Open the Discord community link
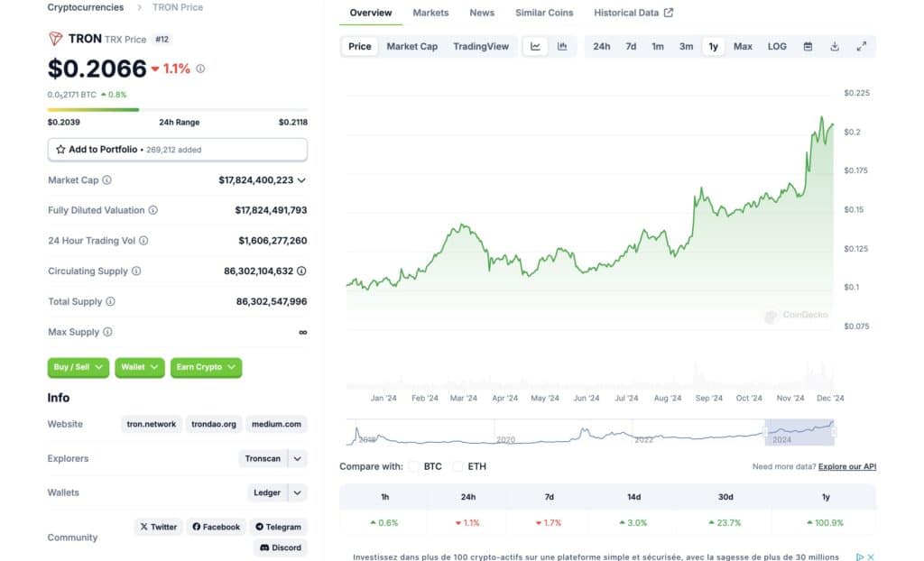924x561 pixels. click(281, 547)
